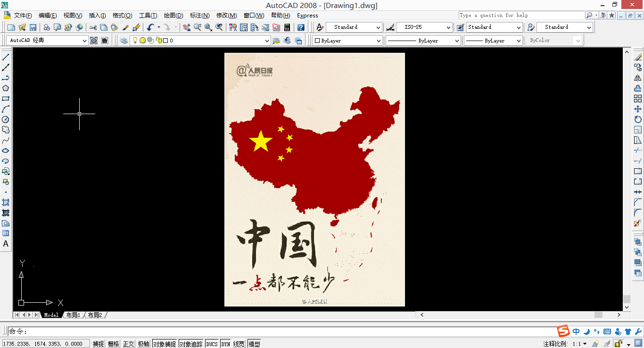644x348 pixels.
Task: Open the Help question-mark icon
Action: coord(301,27)
